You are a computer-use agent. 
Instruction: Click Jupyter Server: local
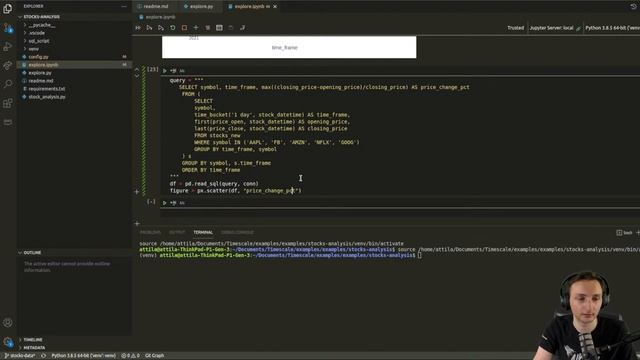point(551,28)
